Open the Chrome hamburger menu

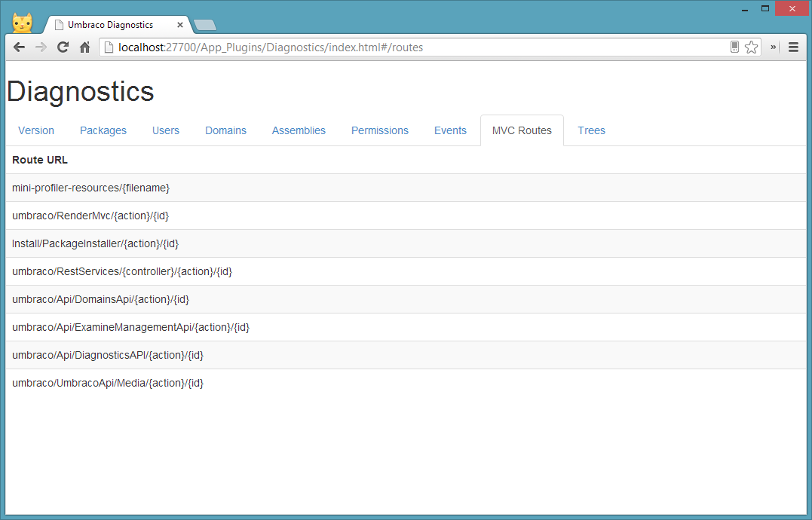tap(793, 47)
